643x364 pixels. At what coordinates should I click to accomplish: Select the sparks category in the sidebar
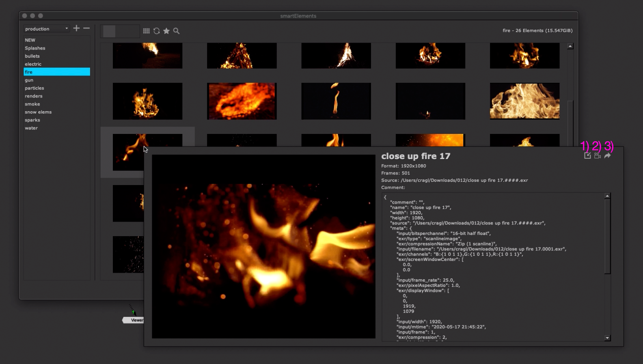click(32, 120)
